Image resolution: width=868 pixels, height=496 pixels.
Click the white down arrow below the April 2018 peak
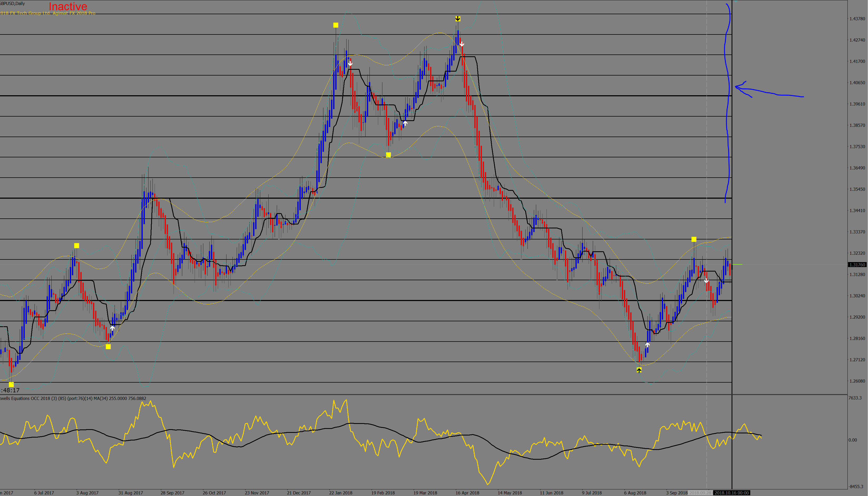[462, 44]
